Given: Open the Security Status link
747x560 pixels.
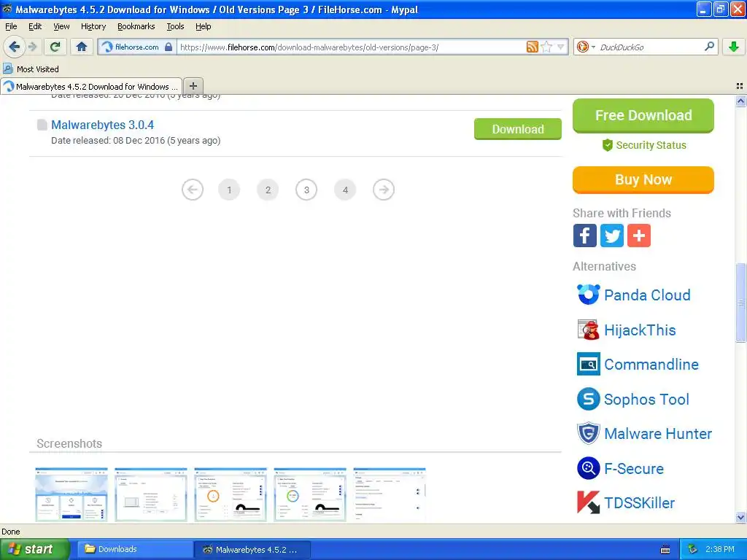Looking at the screenshot, I should (644, 145).
